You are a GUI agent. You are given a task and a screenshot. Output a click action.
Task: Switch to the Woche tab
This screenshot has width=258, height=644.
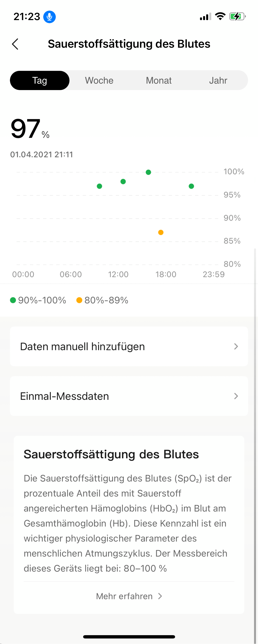99,81
